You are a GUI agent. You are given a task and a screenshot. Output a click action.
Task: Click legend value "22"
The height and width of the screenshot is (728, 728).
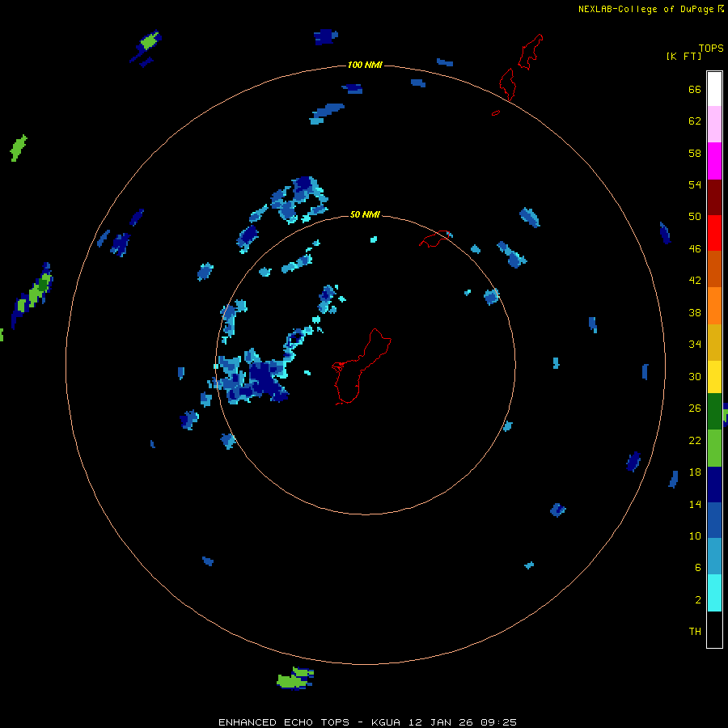coord(695,440)
